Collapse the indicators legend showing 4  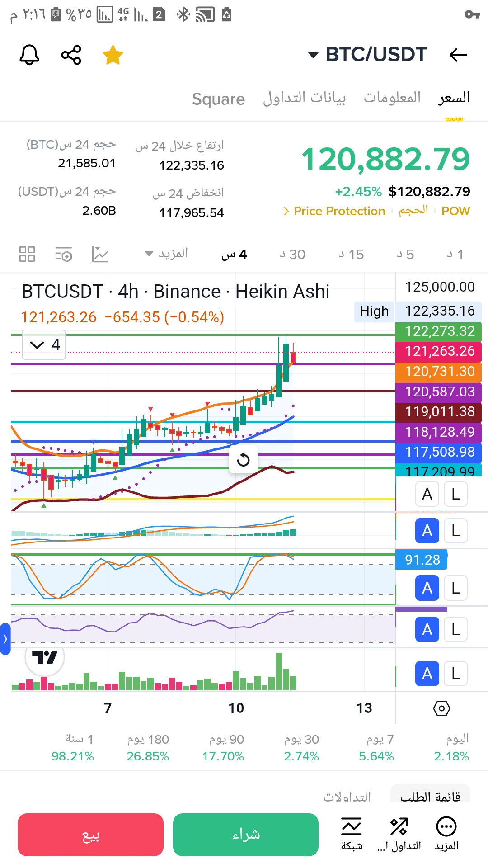pyautogui.click(x=44, y=345)
